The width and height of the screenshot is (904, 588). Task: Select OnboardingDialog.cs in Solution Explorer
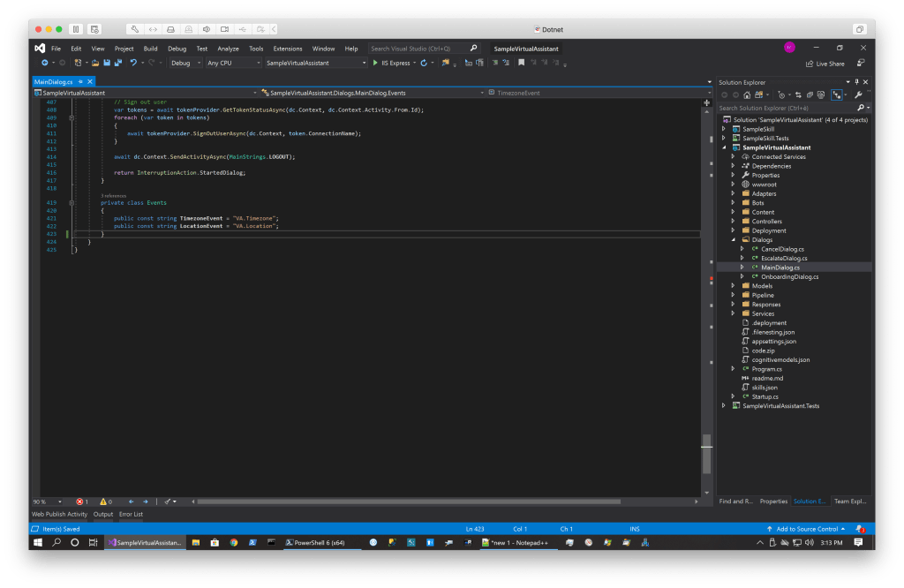point(789,276)
